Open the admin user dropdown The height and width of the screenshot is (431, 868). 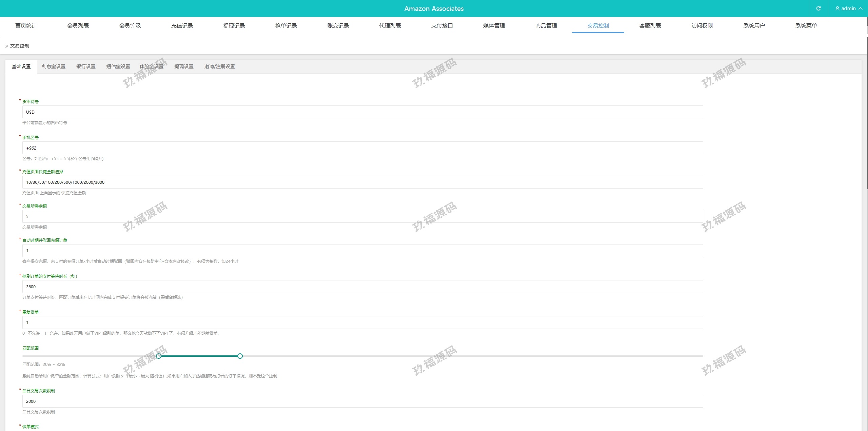[x=848, y=8]
